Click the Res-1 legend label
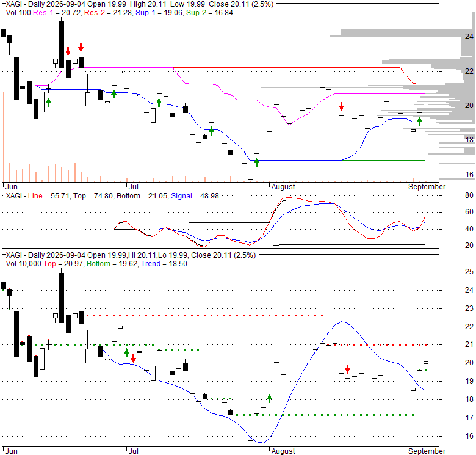 pos(43,13)
